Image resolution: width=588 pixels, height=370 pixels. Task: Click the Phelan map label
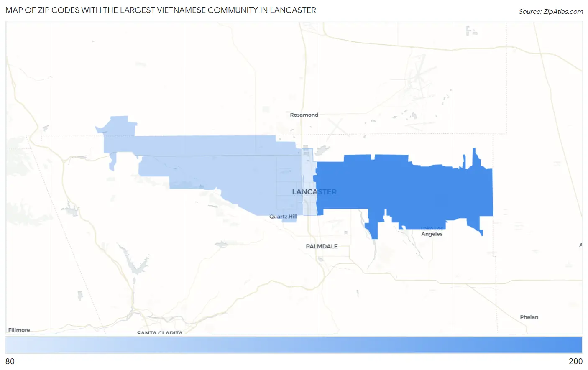click(x=529, y=317)
